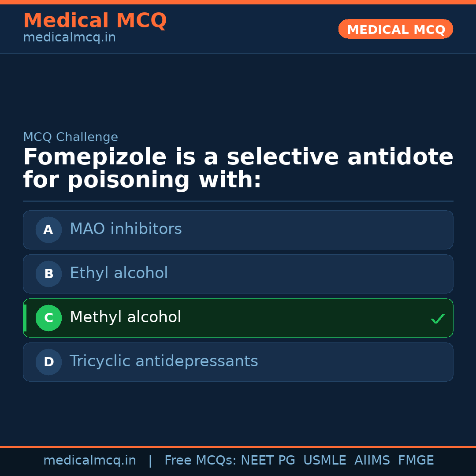Pick the "Methyl alcohol" answer text
The image size is (476, 476).
(125, 317)
